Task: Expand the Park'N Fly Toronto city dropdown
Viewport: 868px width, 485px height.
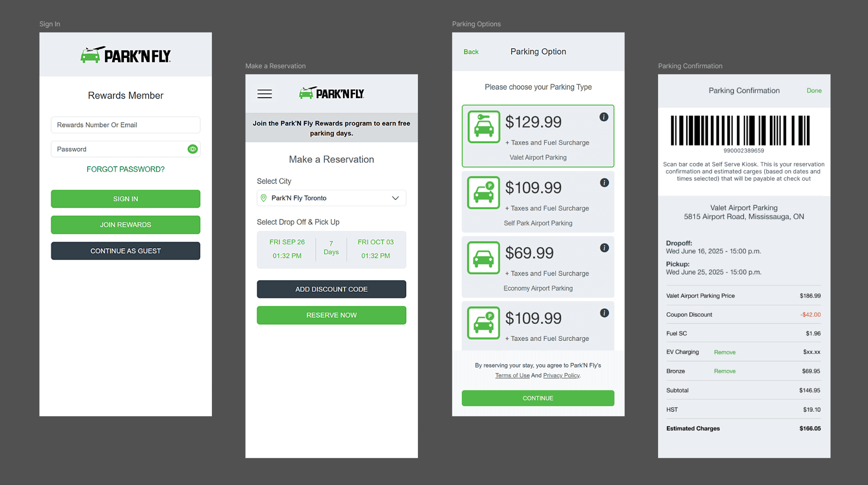Action: [x=395, y=198]
